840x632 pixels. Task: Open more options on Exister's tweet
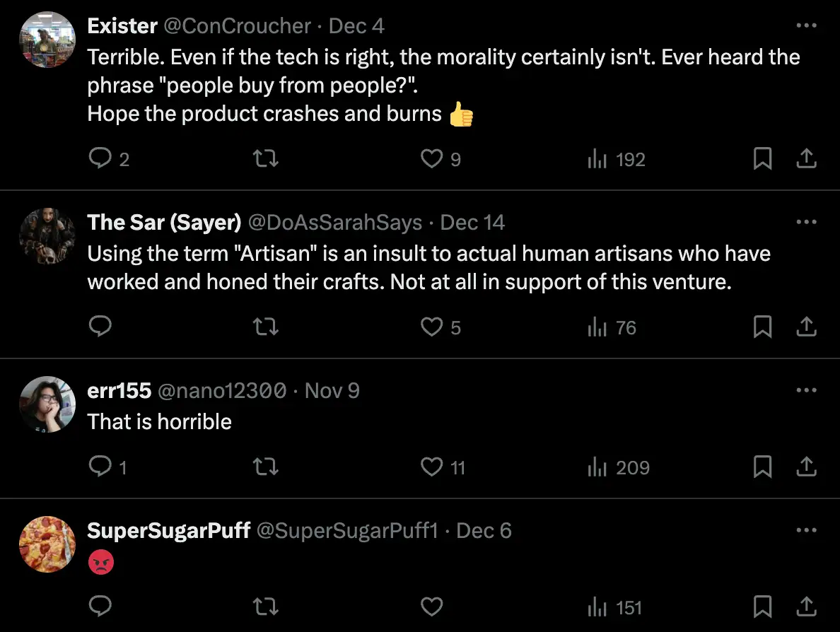click(x=806, y=26)
